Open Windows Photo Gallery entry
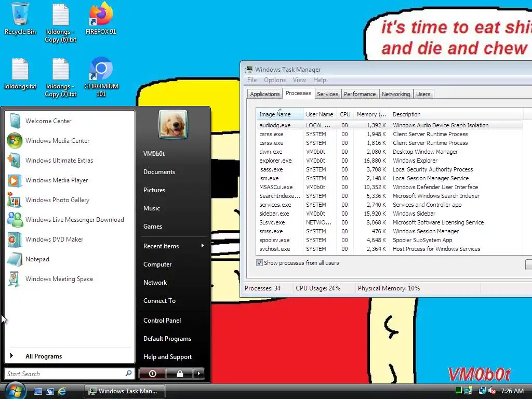 (x=70, y=200)
